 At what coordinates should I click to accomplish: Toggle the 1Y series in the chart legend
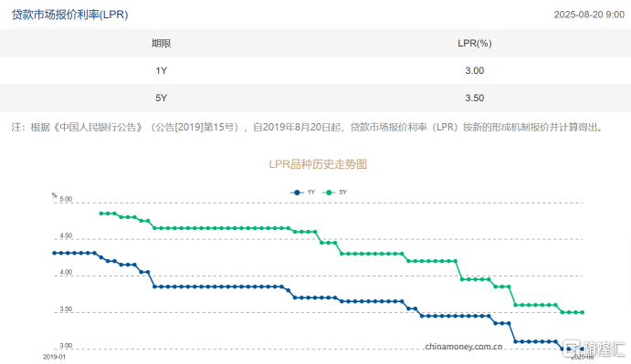click(302, 192)
